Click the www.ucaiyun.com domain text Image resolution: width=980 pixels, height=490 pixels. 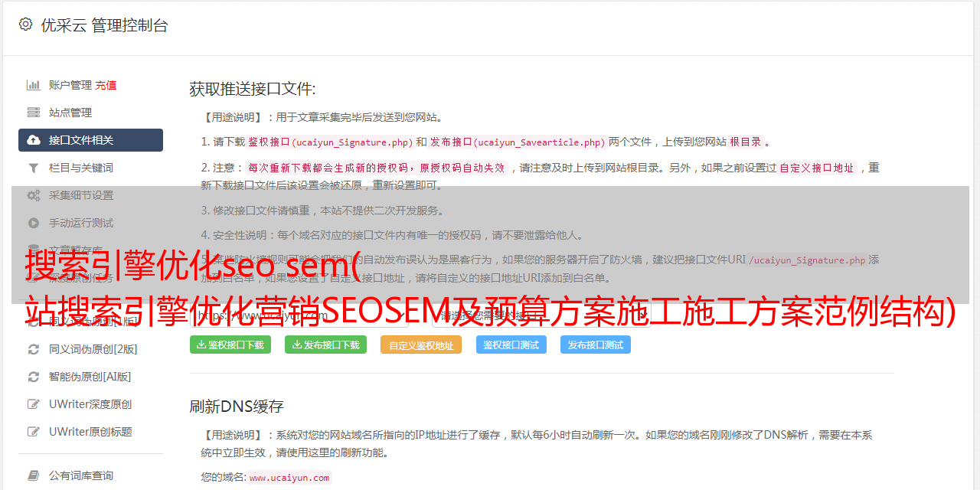pos(289,478)
